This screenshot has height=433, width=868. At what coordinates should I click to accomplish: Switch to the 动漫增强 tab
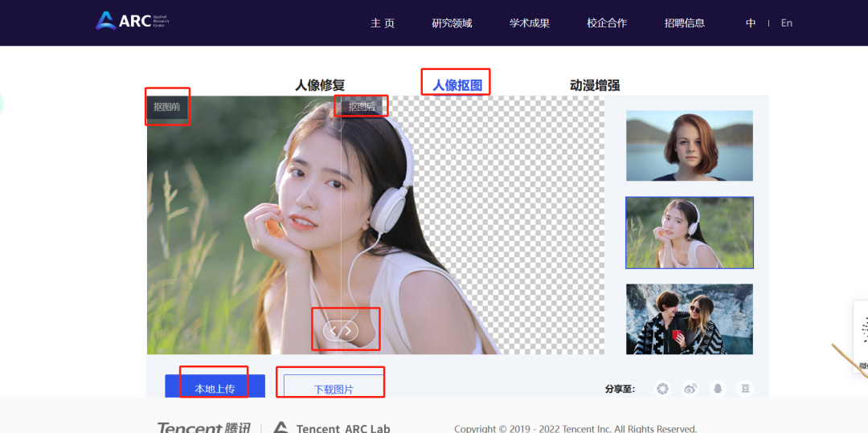595,85
